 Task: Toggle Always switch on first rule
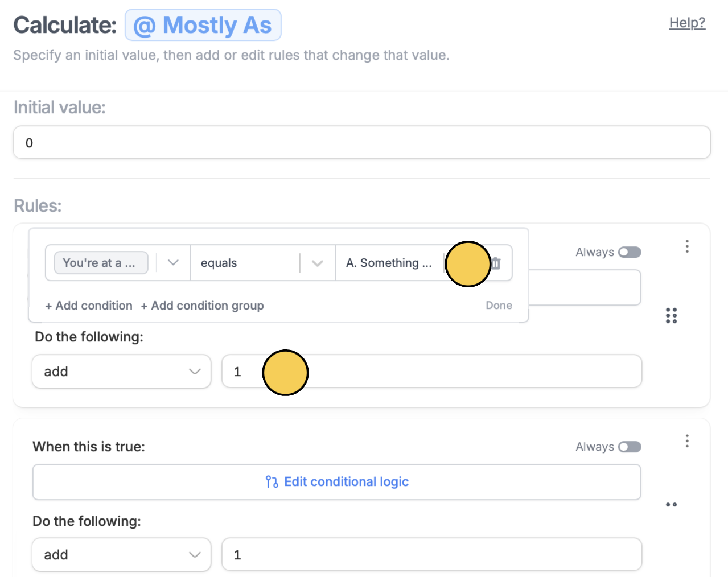630,252
